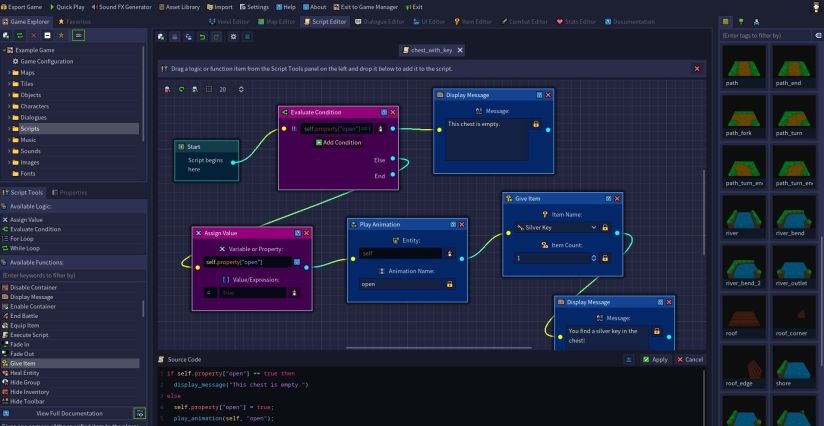Open the Item Name dropdown showing Silver Key

(x=556, y=227)
